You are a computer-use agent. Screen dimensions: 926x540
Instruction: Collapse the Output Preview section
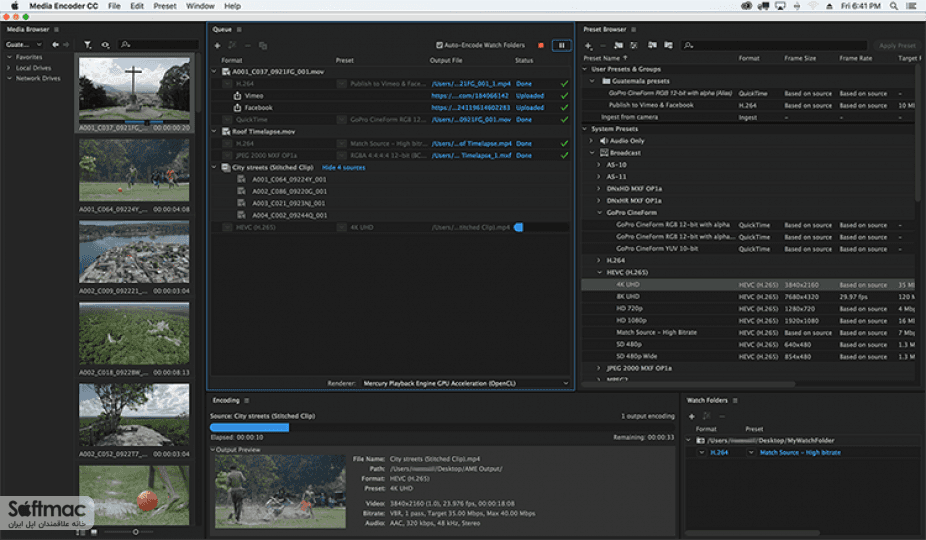tap(213, 450)
